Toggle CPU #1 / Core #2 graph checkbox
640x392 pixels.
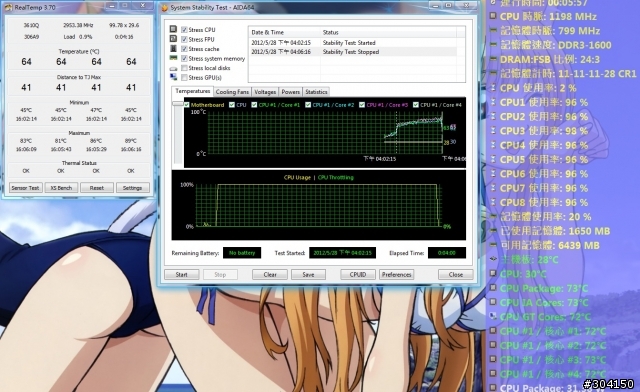click(x=308, y=105)
